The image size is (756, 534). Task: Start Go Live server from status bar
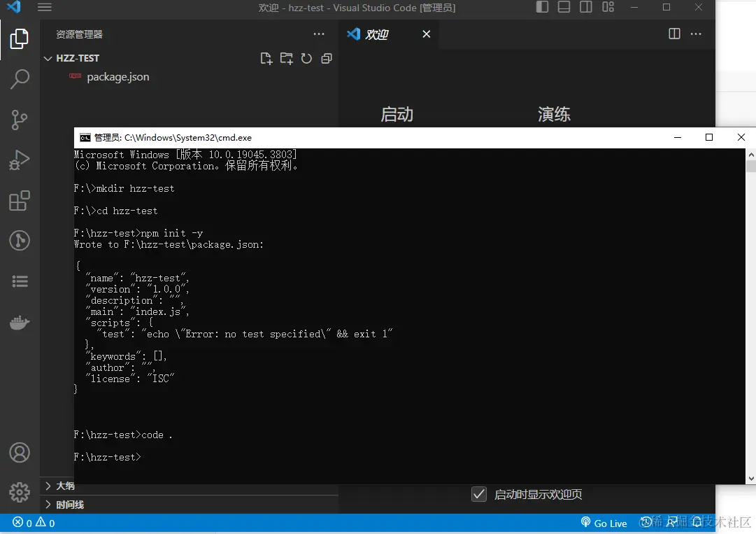[x=604, y=523]
